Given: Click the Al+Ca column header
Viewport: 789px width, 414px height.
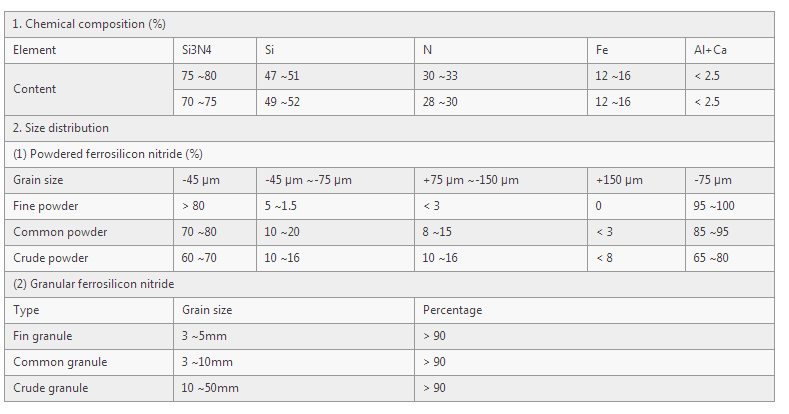Looking at the screenshot, I should point(730,50).
